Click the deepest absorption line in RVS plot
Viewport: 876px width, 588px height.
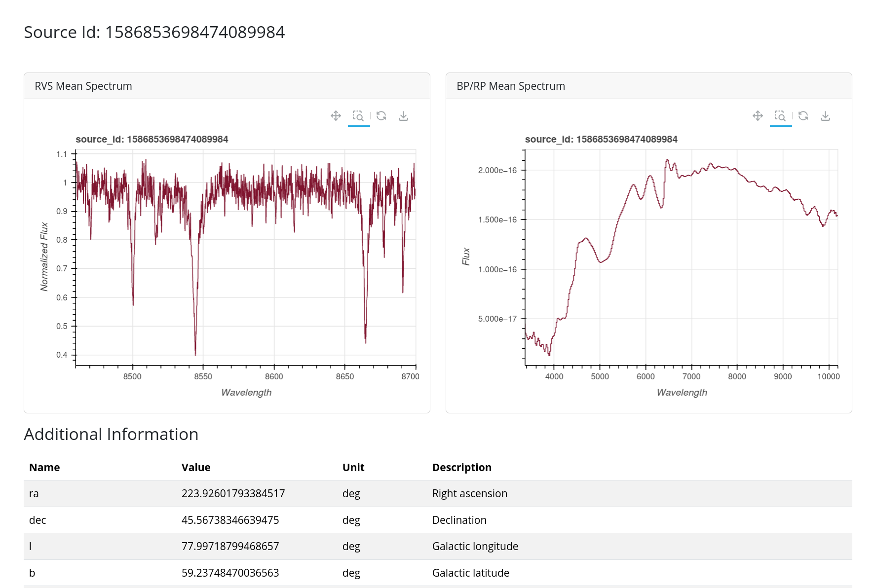point(195,351)
